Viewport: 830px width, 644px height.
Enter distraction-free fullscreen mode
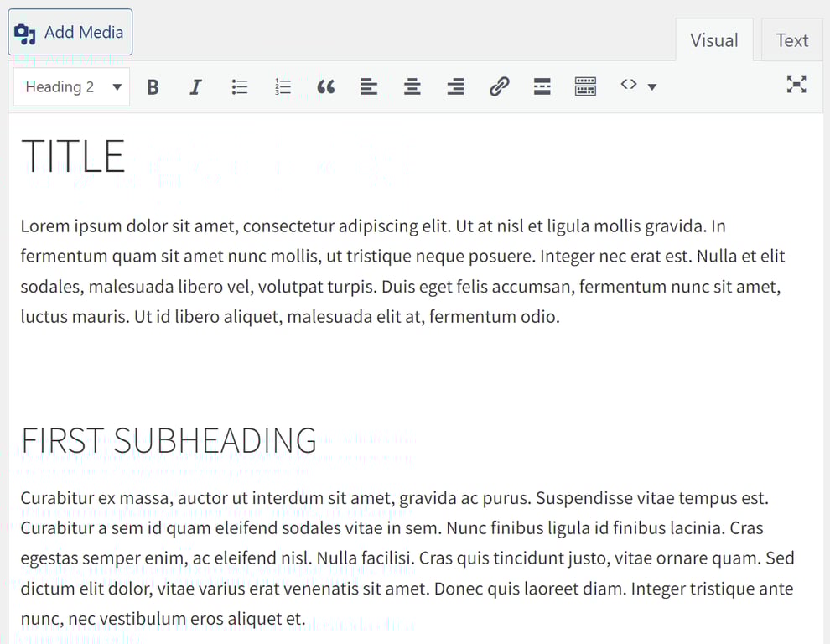click(796, 85)
